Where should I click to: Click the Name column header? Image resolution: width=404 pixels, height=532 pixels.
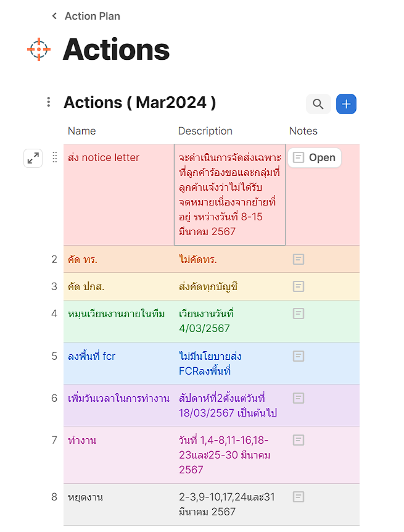point(82,131)
